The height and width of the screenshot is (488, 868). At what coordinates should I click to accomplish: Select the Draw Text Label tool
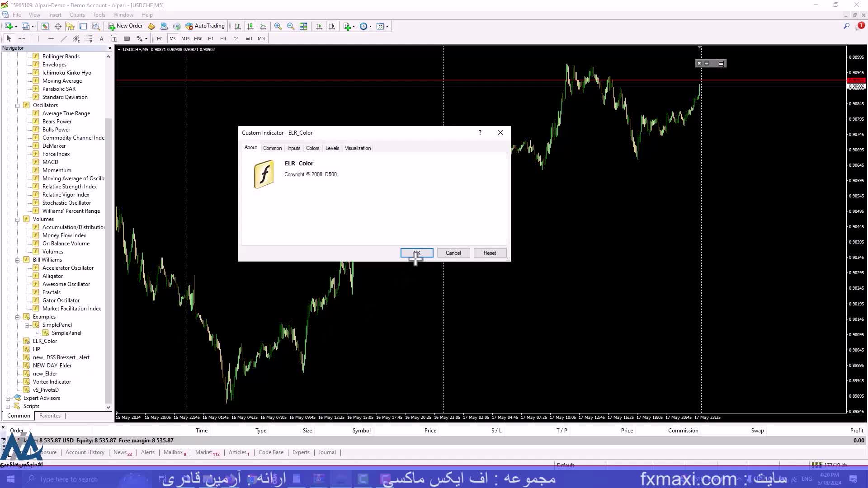pyautogui.click(x=114, y=39)
